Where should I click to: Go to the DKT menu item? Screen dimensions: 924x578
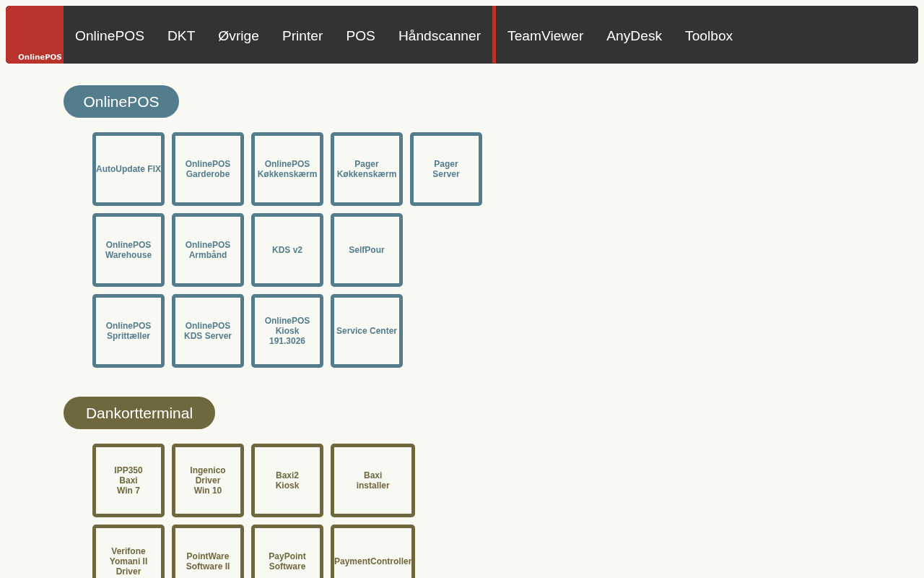(x=181, y=35)
